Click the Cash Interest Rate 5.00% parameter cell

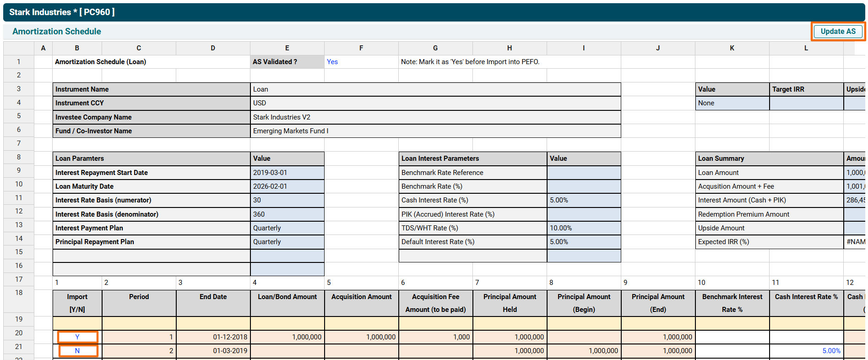pyautogui.click(x=583, y=200)
